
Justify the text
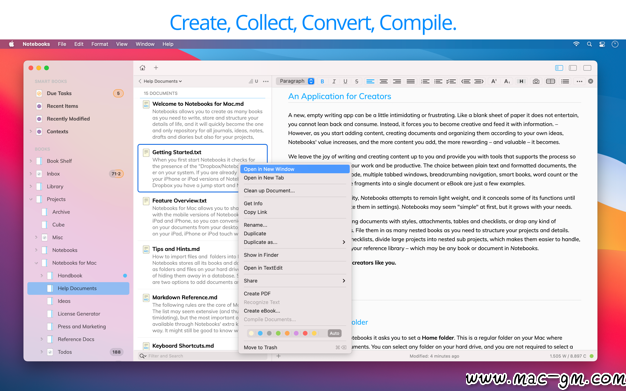click(x=410, y=81)
